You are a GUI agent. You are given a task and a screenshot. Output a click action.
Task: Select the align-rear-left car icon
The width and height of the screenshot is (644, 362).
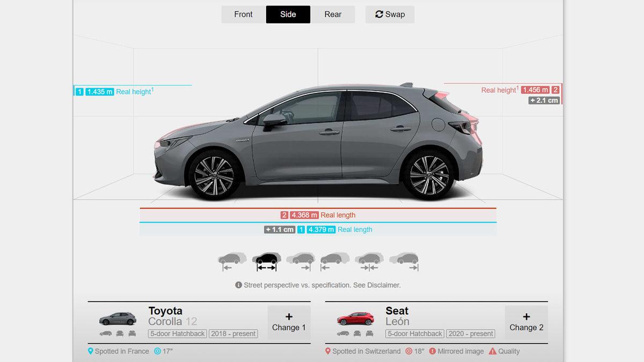pos(232,261)
